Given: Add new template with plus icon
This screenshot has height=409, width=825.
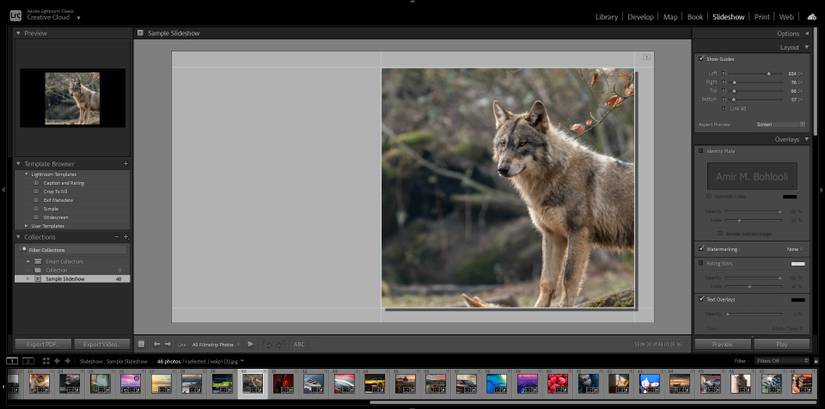Looking at the screenshot, I should click(x=125, y=164).
